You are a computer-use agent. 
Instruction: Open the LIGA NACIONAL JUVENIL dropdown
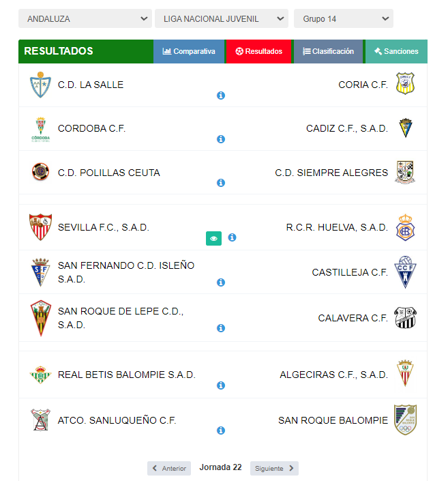coord(222,18)
